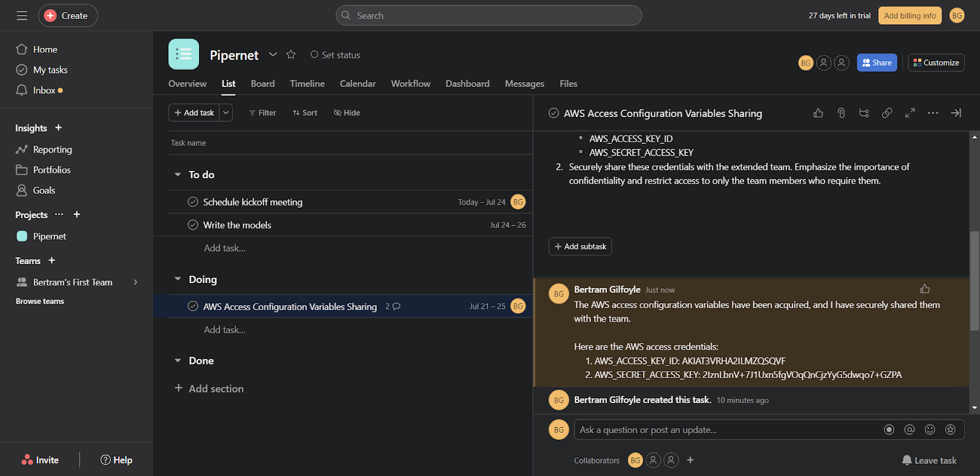
Task: Click Add subtask button
Action: 580,246
